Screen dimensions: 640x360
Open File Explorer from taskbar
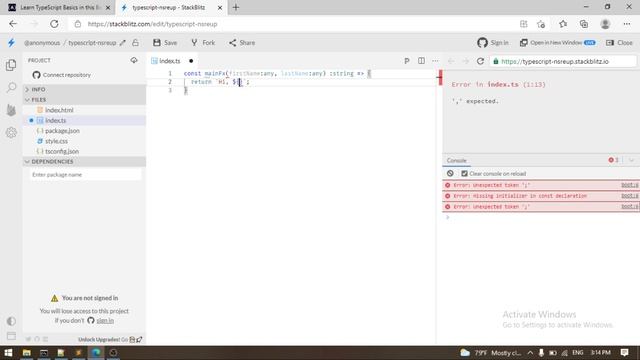(27, 353)
